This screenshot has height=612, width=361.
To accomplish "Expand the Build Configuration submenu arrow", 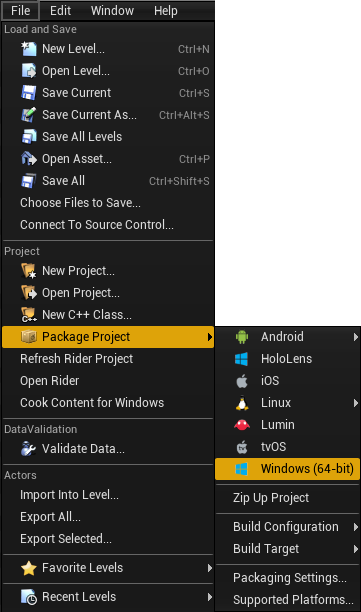I will (356, 527).
